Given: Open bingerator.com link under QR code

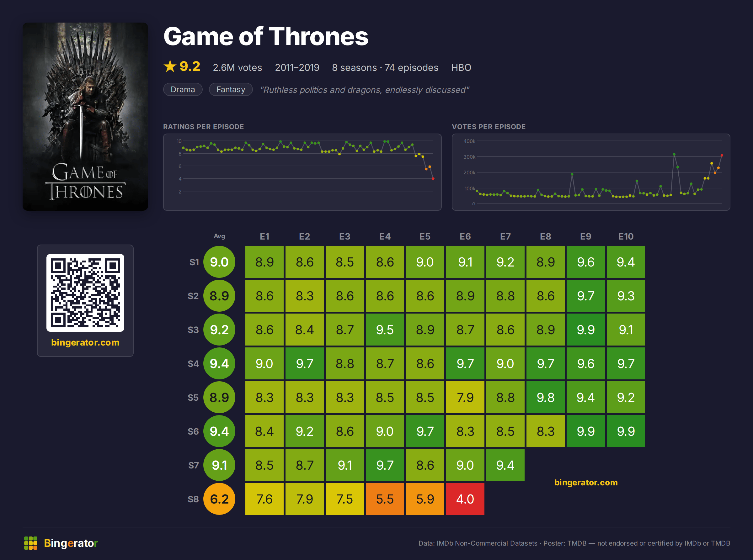Looking at the screenshot, I should coord(85,342).
